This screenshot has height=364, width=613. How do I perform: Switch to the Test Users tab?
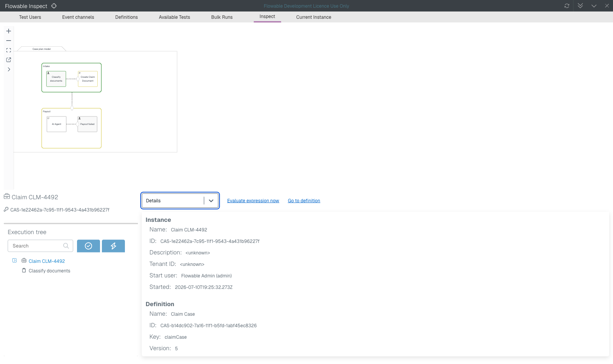tap(30, 17)
